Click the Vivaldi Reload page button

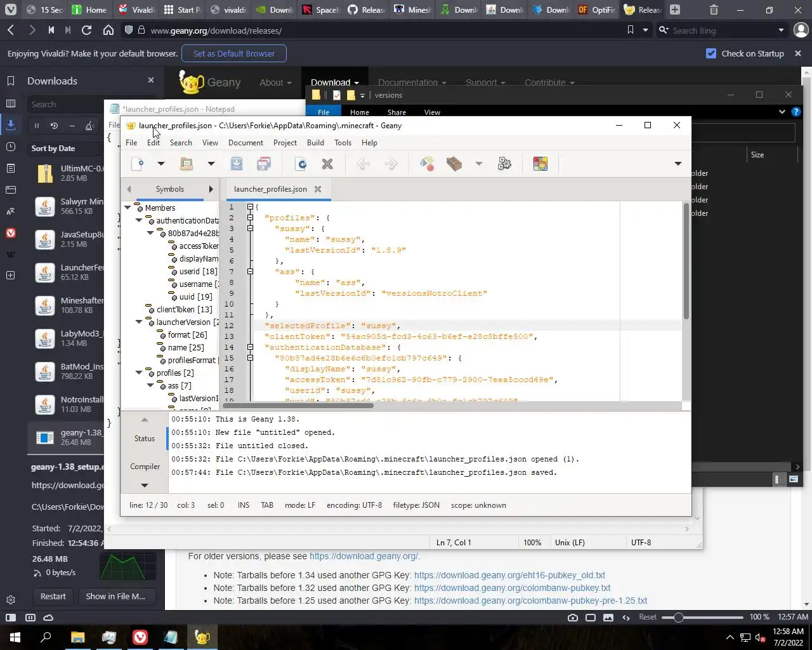click(x=87, y=30)
